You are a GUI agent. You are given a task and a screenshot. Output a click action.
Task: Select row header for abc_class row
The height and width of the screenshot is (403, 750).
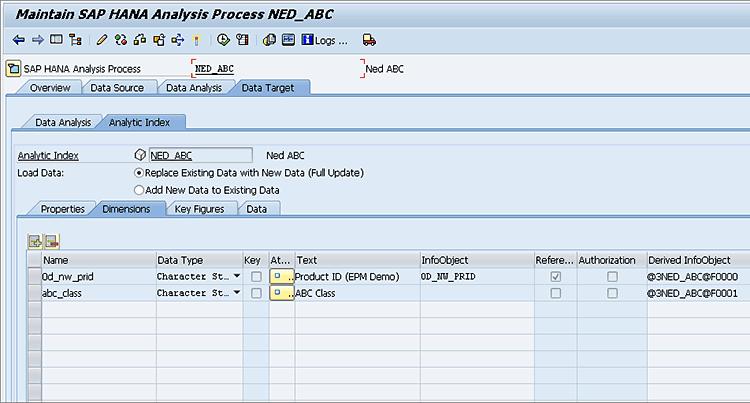tap(34, 293)
